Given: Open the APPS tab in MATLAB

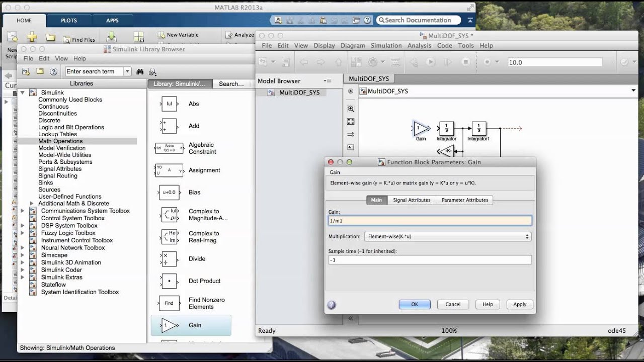Looking at the screenshot, I should tap(112, 21).
